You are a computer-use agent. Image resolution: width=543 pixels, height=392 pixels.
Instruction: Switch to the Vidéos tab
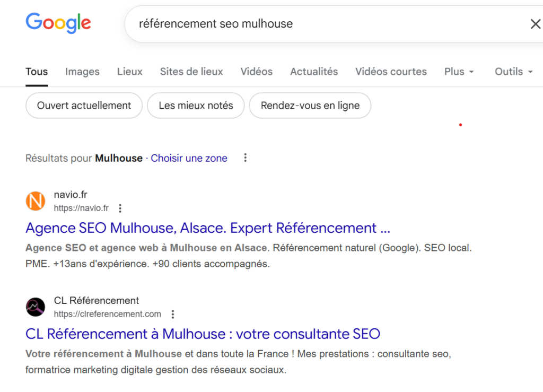(256, 72)
